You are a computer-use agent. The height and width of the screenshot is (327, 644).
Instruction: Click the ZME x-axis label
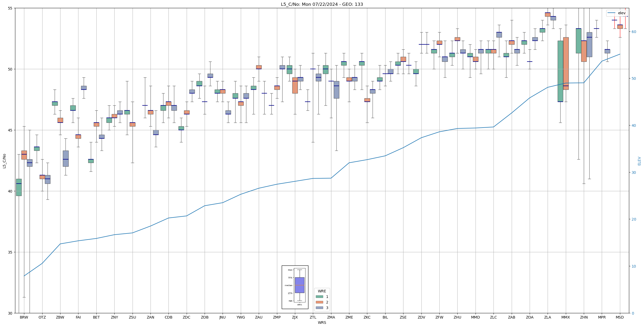(349, 317)
